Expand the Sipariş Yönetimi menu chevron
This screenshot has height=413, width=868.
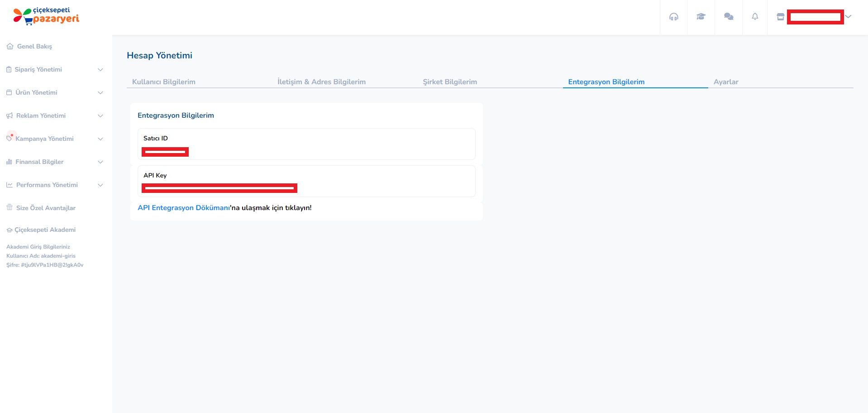tap(100, 70)
